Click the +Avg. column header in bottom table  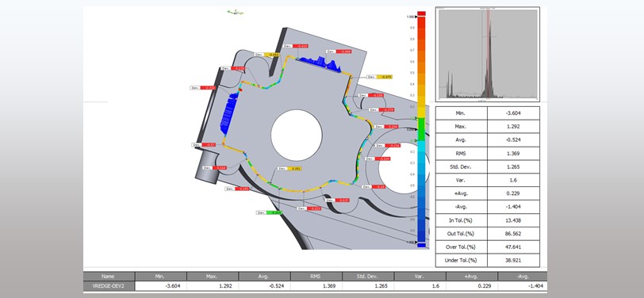coord(471,277)
